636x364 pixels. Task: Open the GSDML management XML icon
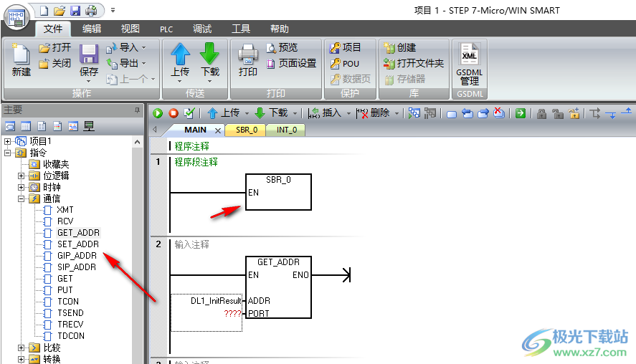click(470, 54)
